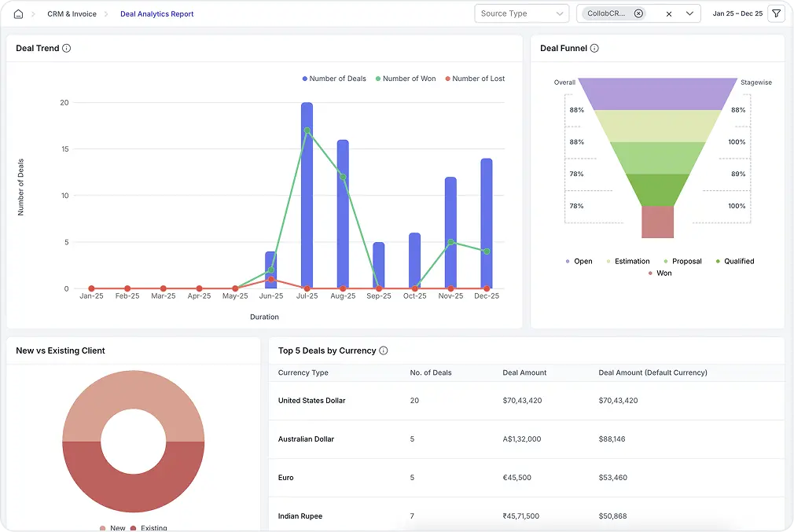Toggle the Number of Won legend item
This screenshot has height=532, width=794.
tap(406, 79)
